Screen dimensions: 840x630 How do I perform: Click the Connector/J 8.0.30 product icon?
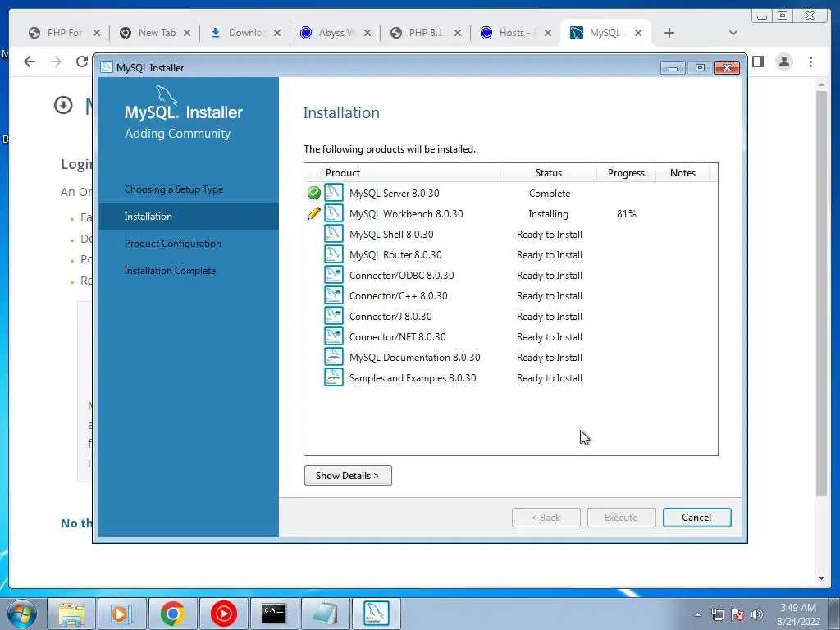pyautogui.click(x=333, y=316)
